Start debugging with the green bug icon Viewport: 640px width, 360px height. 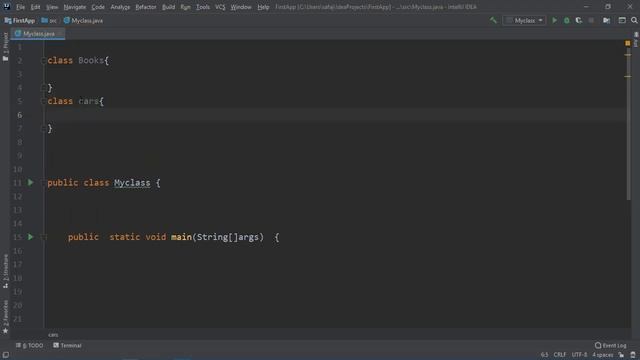pyautogui.click(x=567, y=20)
